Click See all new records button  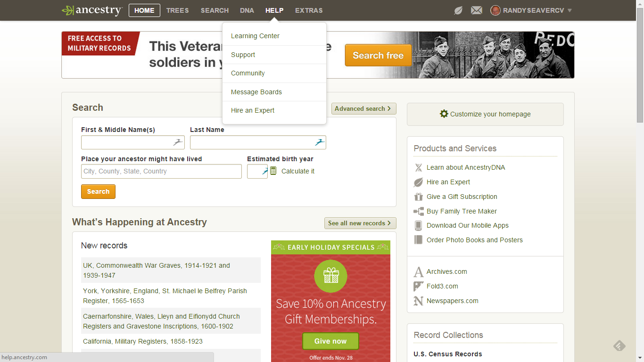[x=360, y=223]
